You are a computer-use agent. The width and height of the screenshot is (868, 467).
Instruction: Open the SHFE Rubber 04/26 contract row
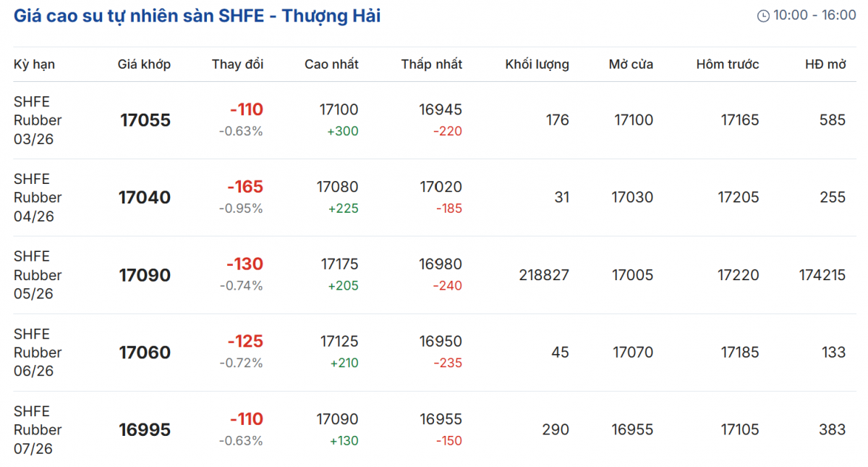pos(38,198)
